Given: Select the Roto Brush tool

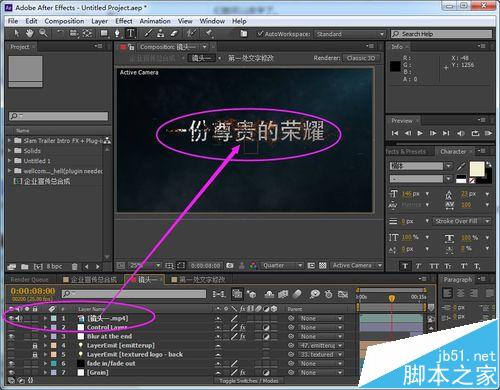Looking at the screenshot, I should pyautogui.click(x=191, y=33).
